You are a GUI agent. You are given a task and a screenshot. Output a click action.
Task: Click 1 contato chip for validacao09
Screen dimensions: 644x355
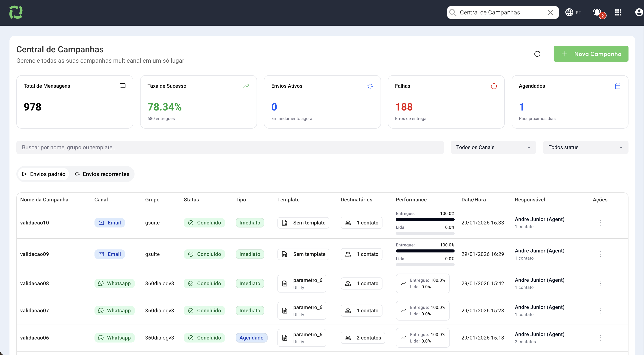pyautogui.click(x=362, y=254)
